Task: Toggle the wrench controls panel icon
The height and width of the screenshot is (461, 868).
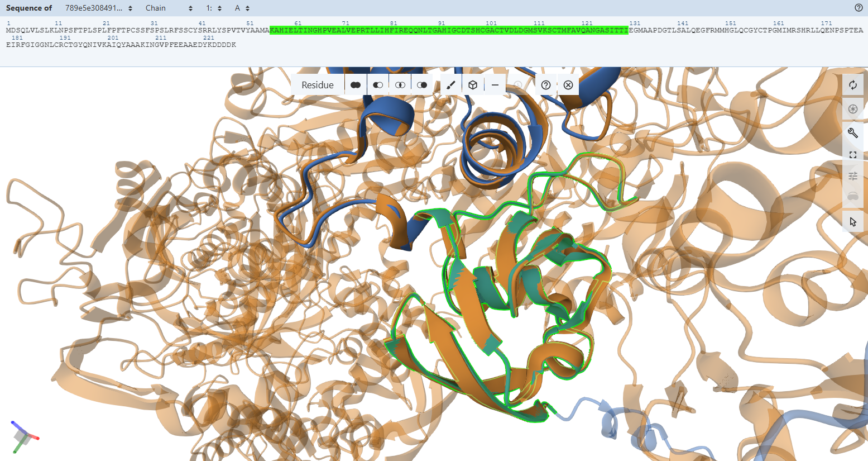Action: pos(853,132)
